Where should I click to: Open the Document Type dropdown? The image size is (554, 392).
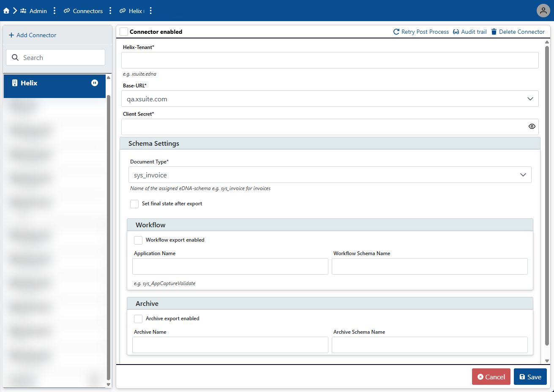523,175
